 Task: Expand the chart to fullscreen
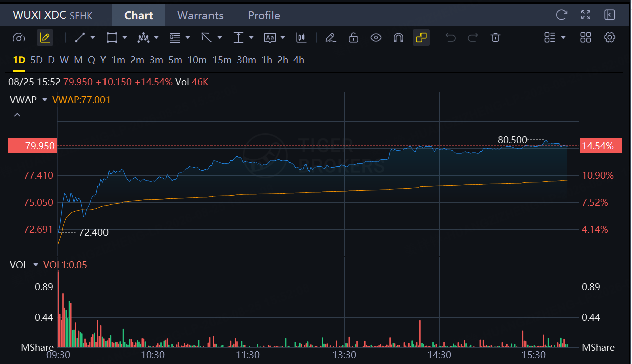[x=586, y=15]
